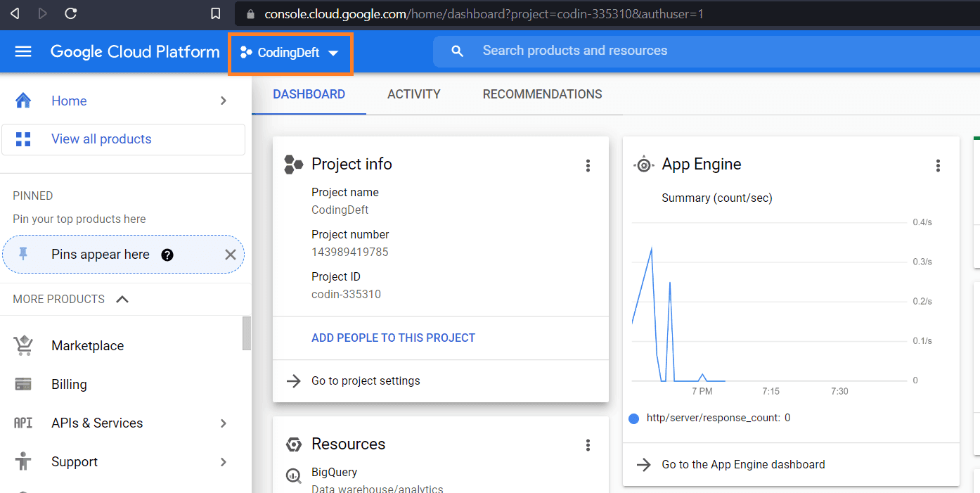Click View all products button
This screenshot has width=980, height=493.
(x=123, y=139)
